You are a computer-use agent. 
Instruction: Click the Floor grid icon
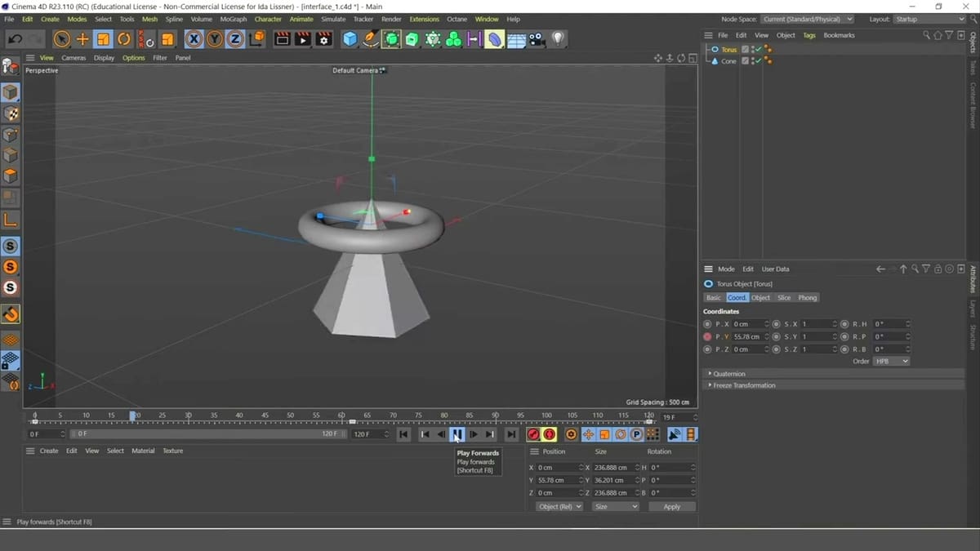point(516,38)
